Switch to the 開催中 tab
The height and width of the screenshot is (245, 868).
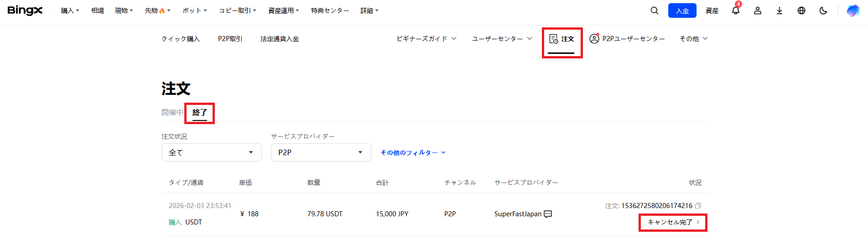[x=172, y=112]
